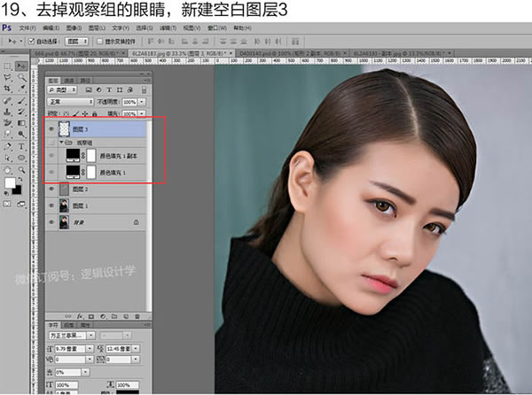The width and height of the screenshot is (532, 395).
Task: Select the Lasso tool
Action: 7,78
